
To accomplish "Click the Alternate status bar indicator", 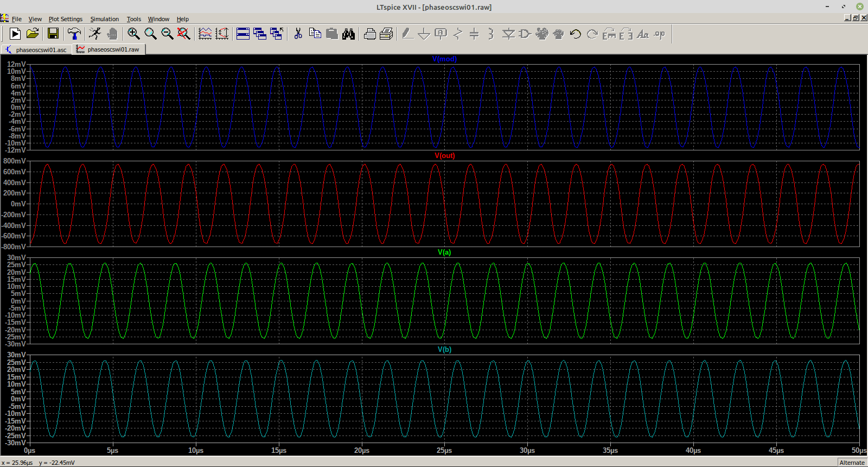I will tap(852, 462).
